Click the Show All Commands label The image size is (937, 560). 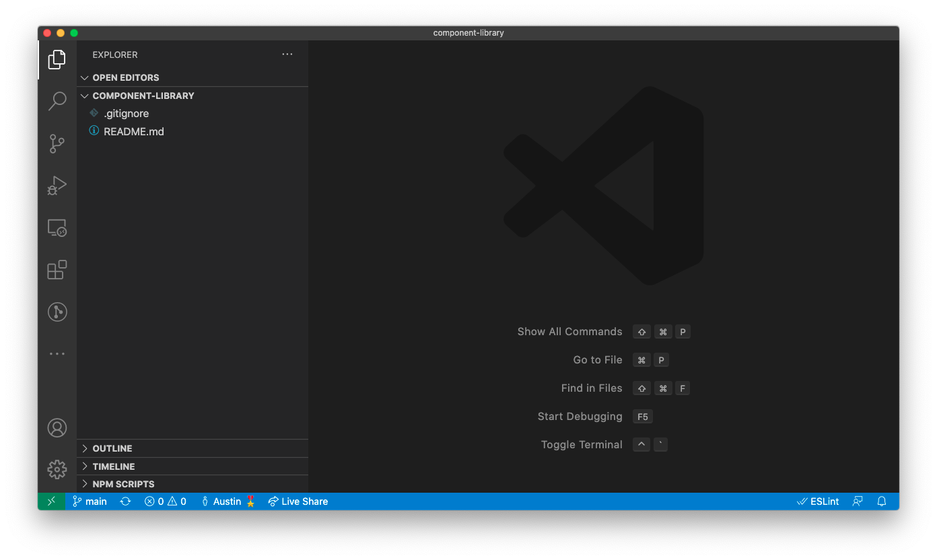569,332
